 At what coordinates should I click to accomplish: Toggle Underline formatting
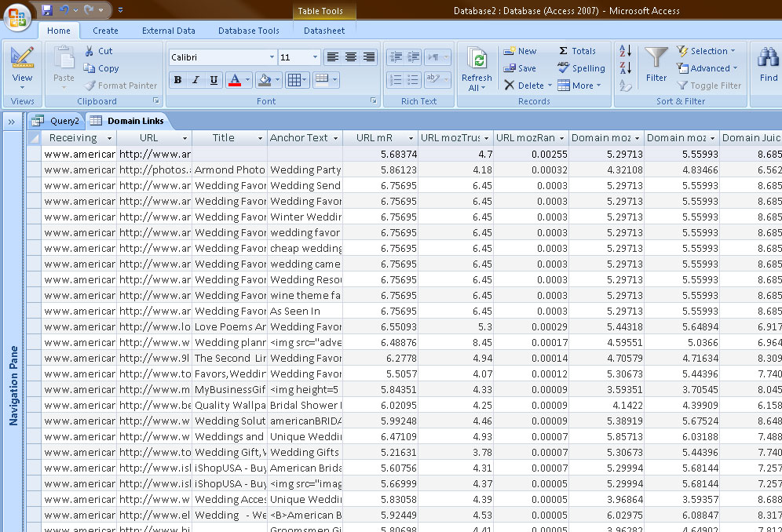tap(214, 80)
